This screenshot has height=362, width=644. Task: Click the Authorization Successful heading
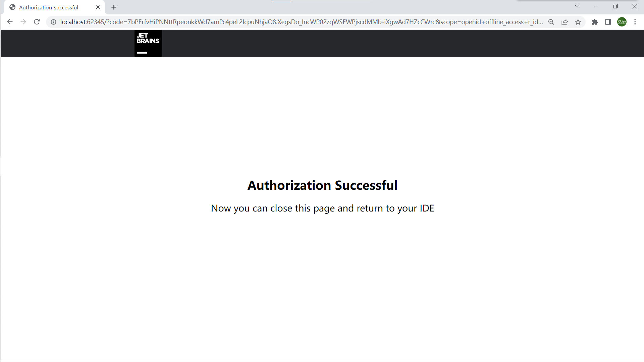(322, 185)
